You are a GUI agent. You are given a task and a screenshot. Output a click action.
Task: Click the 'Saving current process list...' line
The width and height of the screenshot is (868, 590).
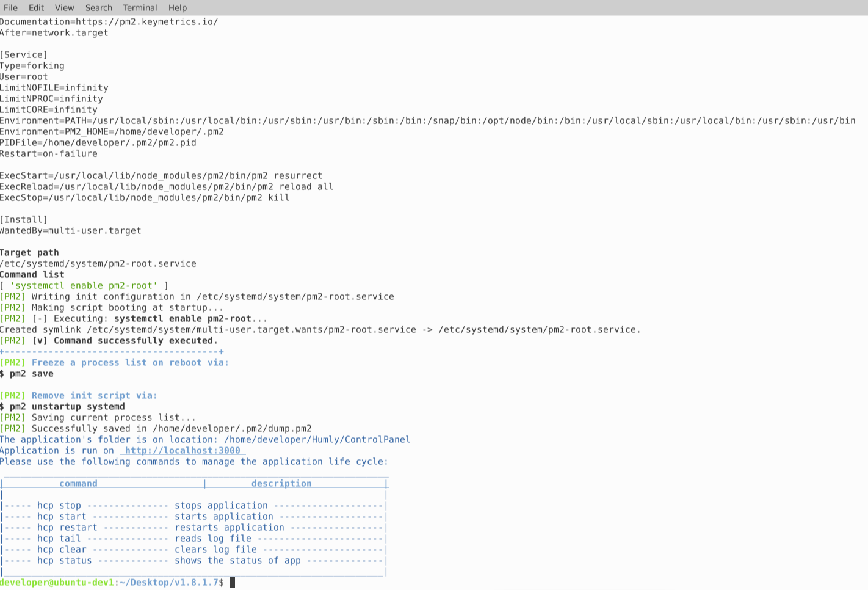98,418
